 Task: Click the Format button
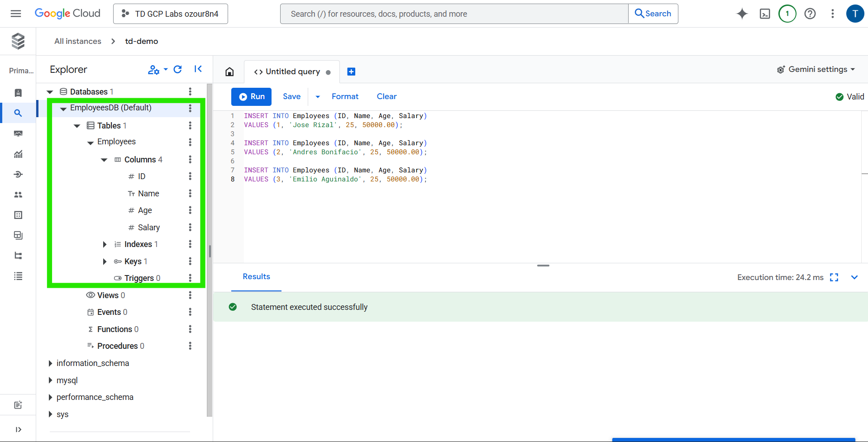345,96
